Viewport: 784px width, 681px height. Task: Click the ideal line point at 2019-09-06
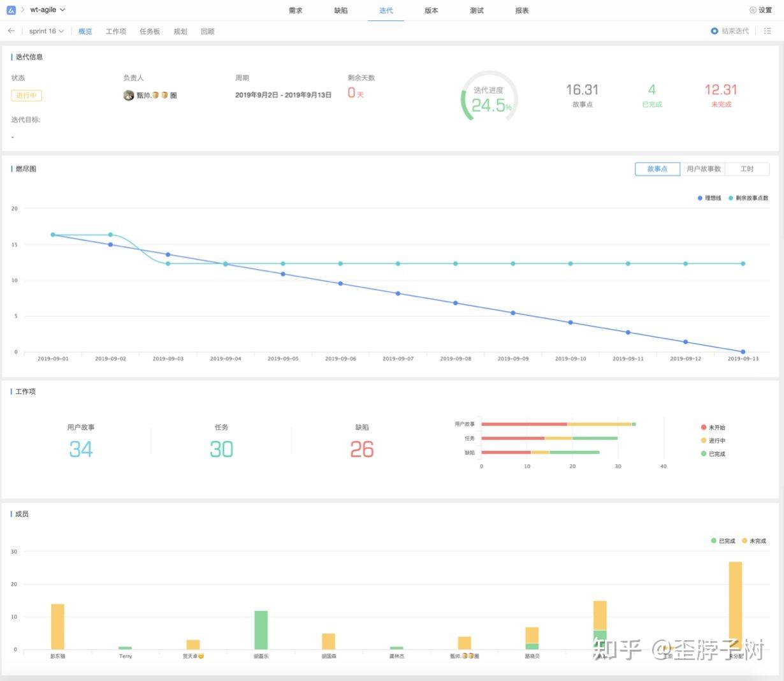tap(340, 284)
